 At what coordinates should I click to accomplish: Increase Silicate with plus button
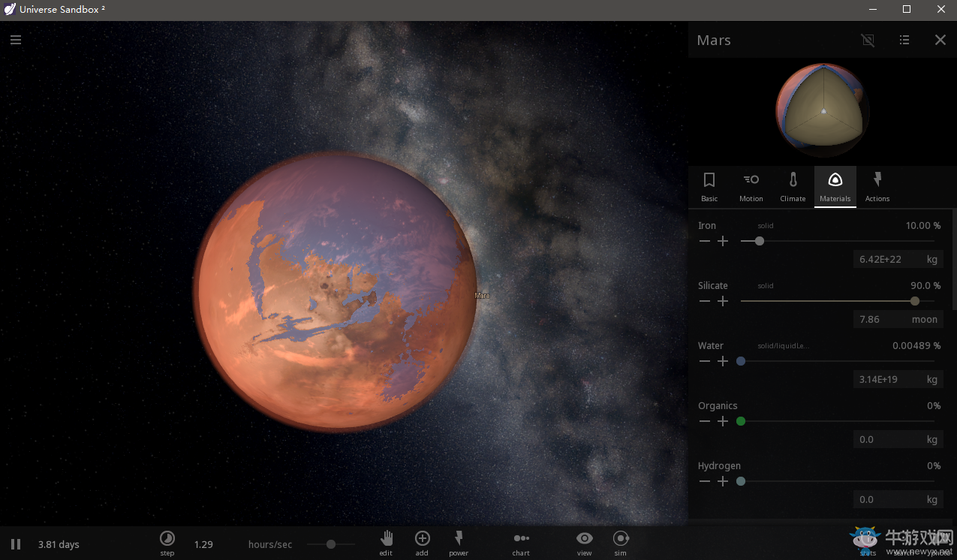pos(723,301)
